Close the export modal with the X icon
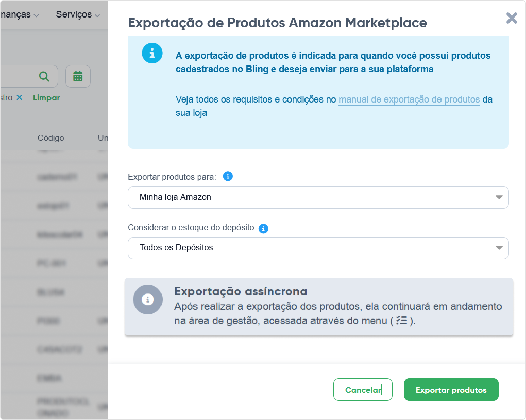 click(x=511, y=18)
